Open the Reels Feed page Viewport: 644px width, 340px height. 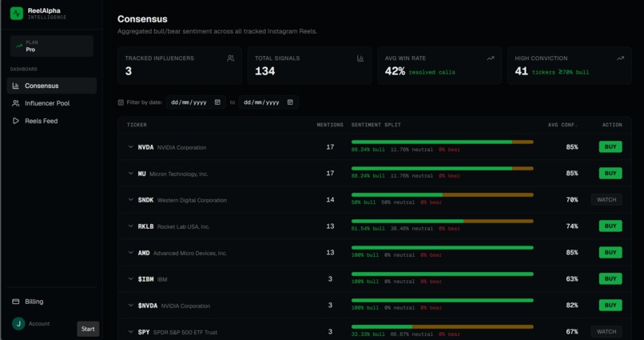click(52, 121)
